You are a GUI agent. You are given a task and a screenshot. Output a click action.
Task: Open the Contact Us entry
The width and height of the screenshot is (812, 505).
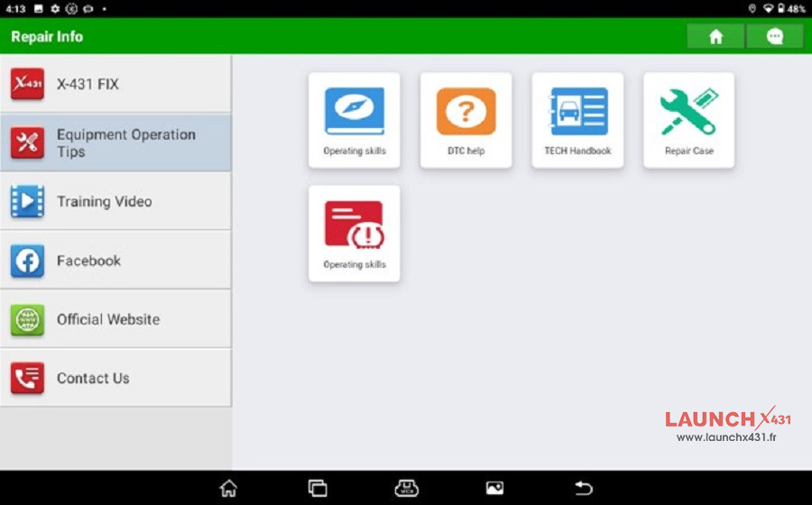click(x=115, y=378)
